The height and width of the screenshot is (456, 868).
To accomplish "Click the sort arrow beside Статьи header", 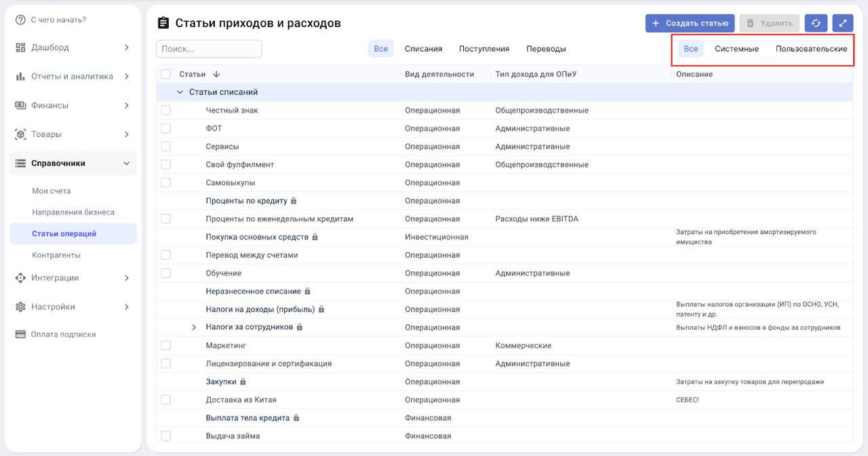I will point(216,74).
